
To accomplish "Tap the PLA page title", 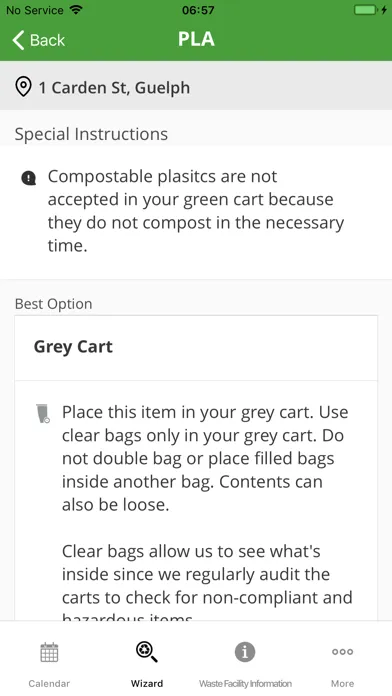I will coord(196,40).
